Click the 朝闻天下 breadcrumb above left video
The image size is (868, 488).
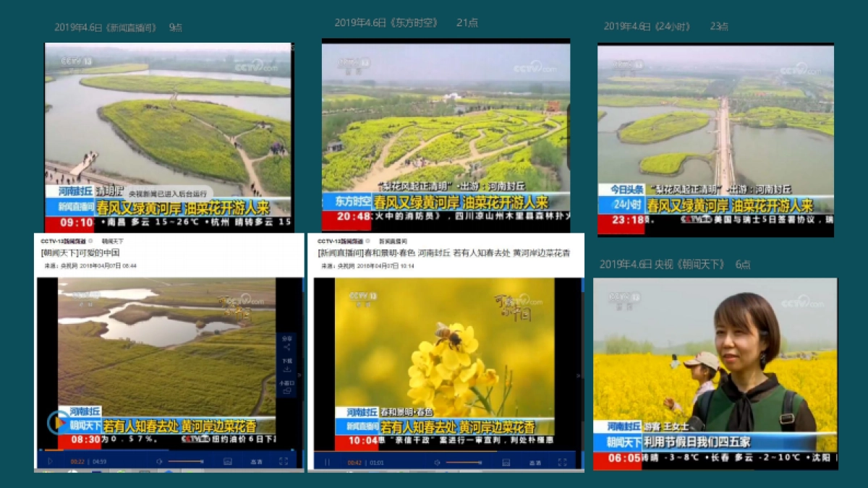point(113,241)
